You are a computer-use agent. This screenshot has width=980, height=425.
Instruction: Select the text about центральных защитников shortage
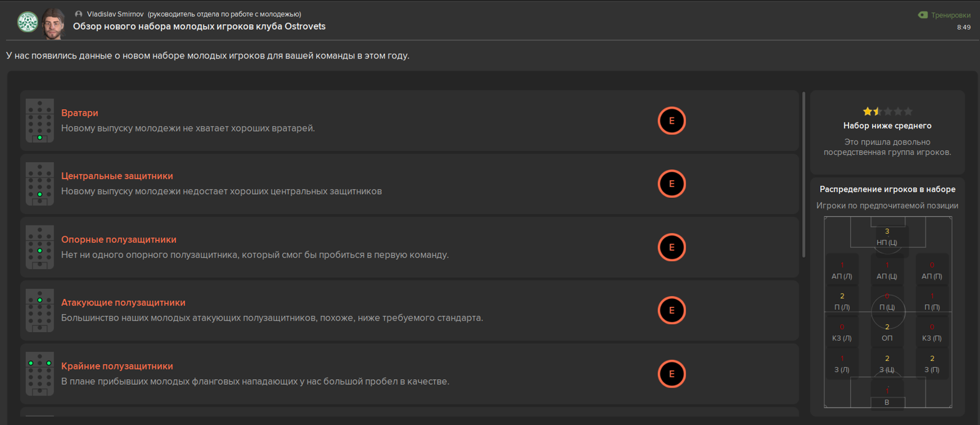[x=221, y=192]
